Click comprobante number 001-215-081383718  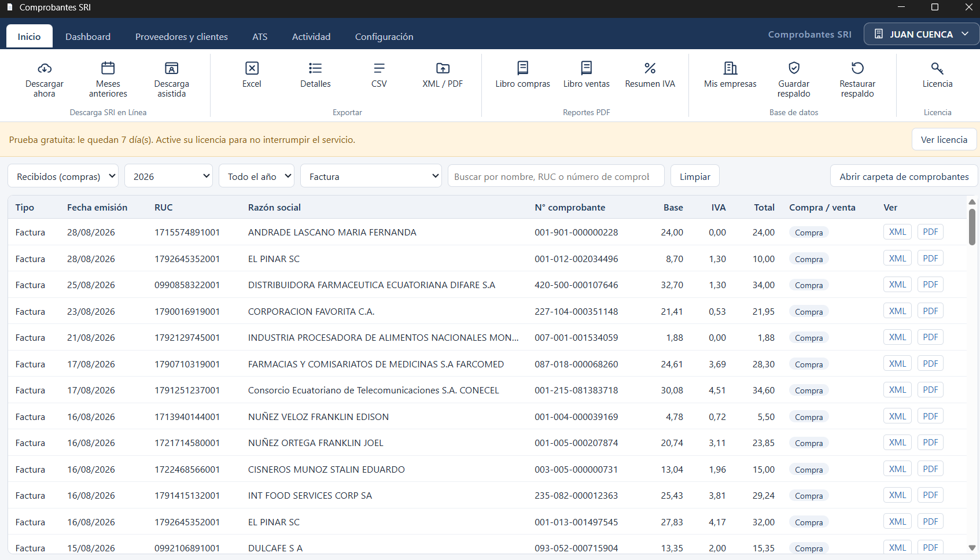(576, 390)
